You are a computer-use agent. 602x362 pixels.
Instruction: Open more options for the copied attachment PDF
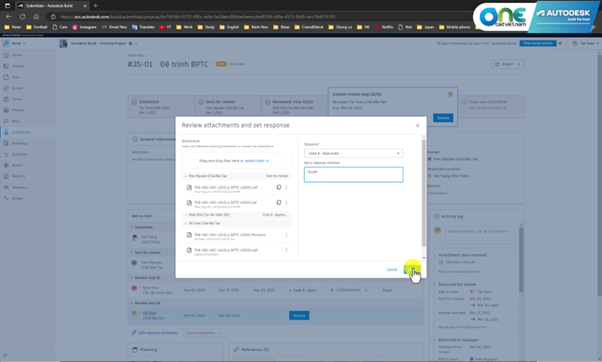coord(286,250)
